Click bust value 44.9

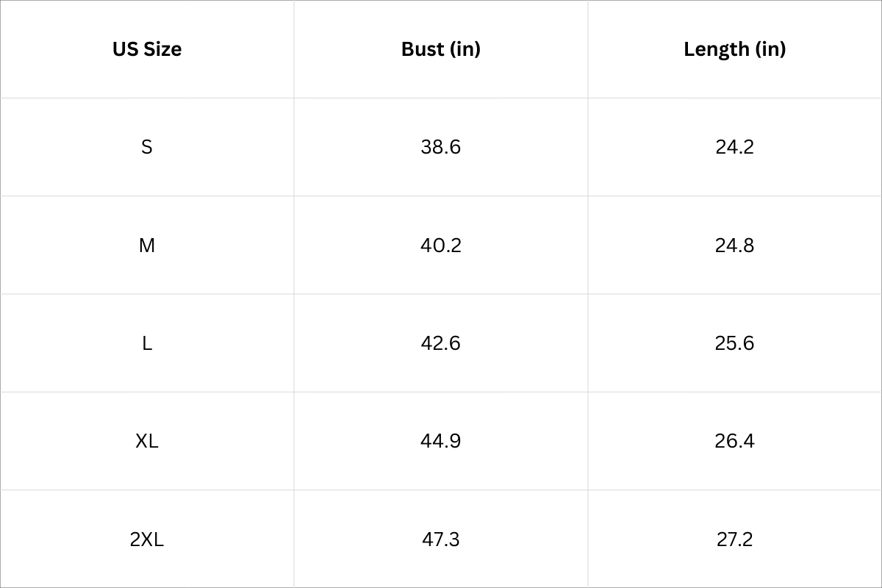point(441,441)
